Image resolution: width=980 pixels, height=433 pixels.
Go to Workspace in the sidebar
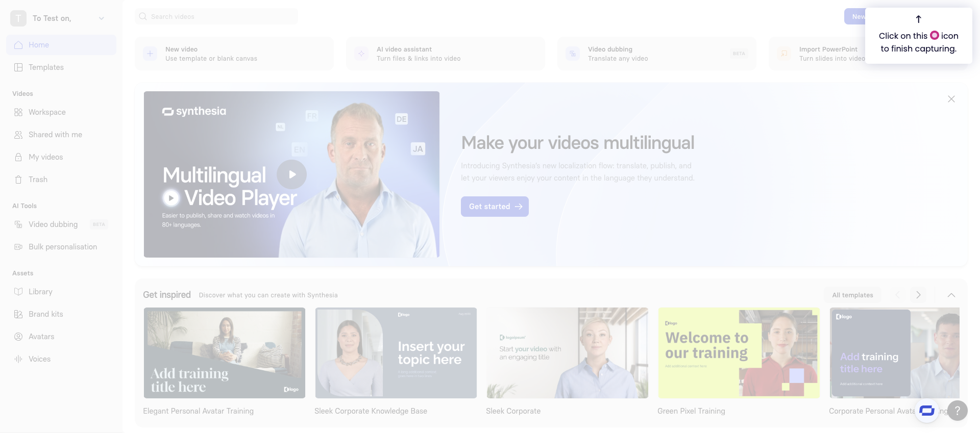[x=61, y=112]
